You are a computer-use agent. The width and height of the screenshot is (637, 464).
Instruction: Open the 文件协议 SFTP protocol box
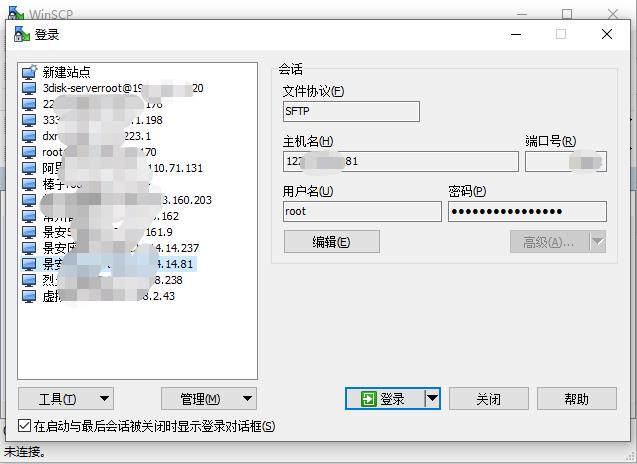[x=351, y=111]
